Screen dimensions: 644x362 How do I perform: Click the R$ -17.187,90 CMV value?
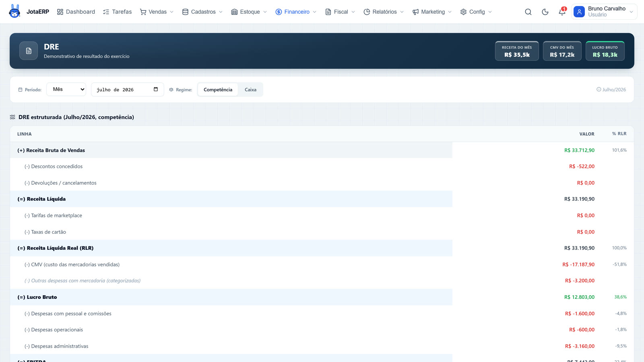coord(578,265)
